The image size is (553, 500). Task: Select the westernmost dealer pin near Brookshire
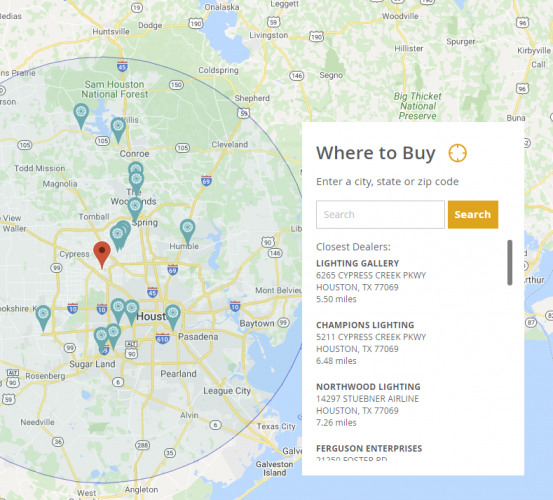coord(43,318)
